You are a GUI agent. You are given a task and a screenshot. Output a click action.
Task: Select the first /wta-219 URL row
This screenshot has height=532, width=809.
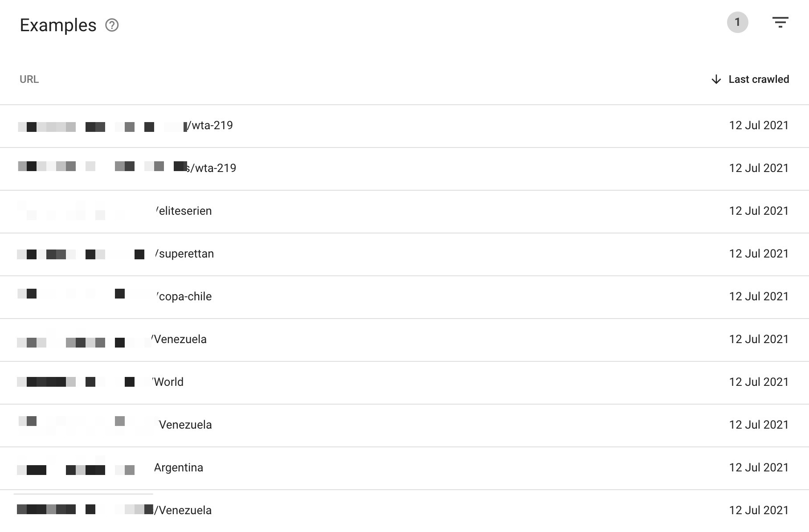pos(209,126)
